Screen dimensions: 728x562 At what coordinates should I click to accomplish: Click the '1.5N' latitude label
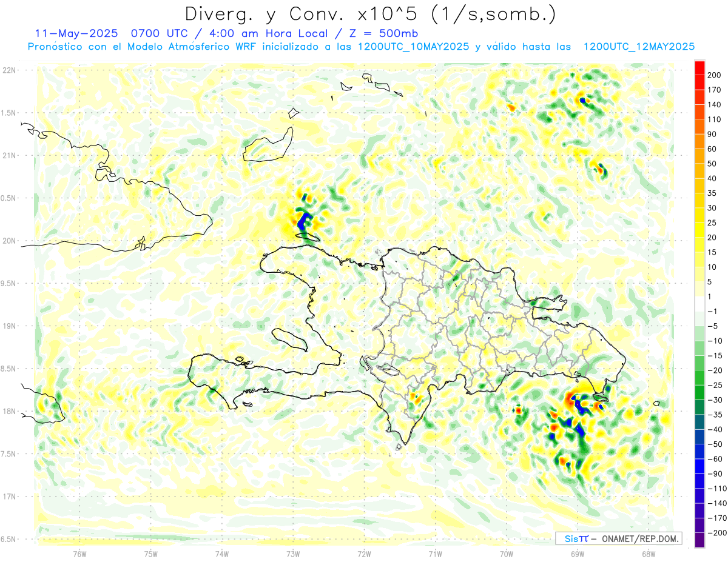click(x=9, y=113)
